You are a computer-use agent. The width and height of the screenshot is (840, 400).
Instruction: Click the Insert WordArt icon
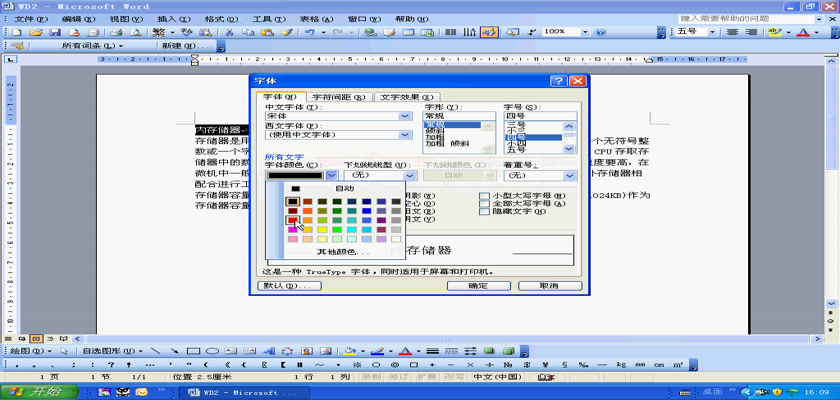pos(269,351)
